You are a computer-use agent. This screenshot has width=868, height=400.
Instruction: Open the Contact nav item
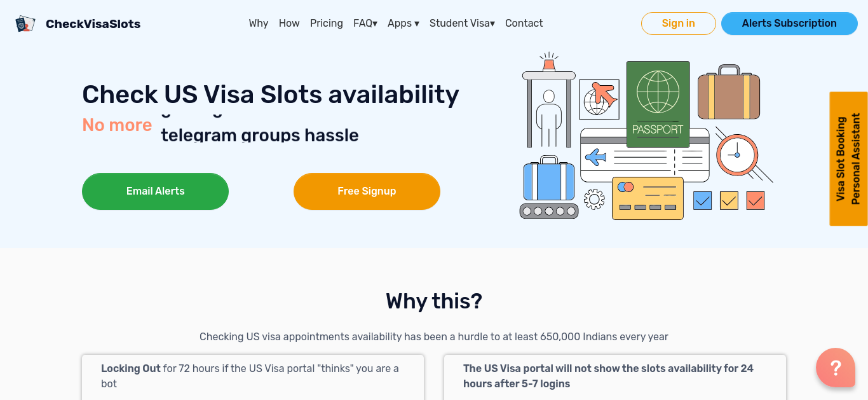click(x=524, y=24)
